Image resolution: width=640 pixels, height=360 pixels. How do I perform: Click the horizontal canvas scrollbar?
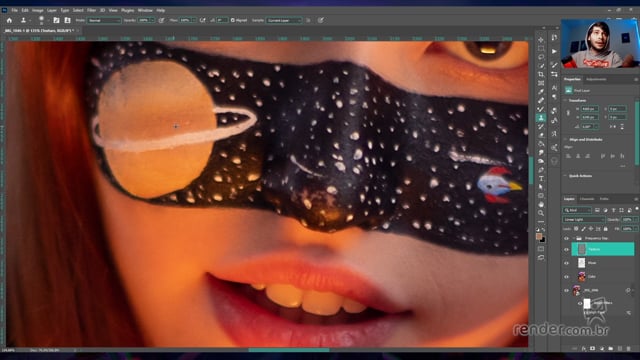(289, 350)
